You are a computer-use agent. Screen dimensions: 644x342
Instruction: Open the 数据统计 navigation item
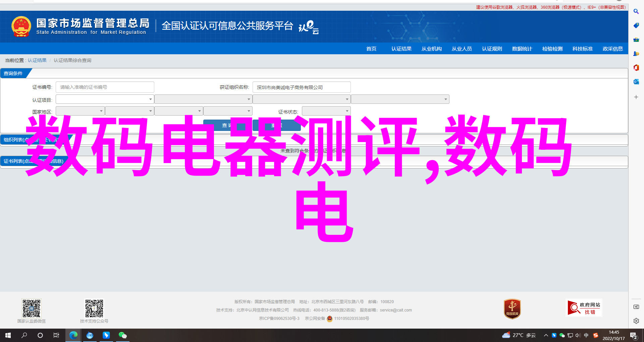[x=522, y=49]
